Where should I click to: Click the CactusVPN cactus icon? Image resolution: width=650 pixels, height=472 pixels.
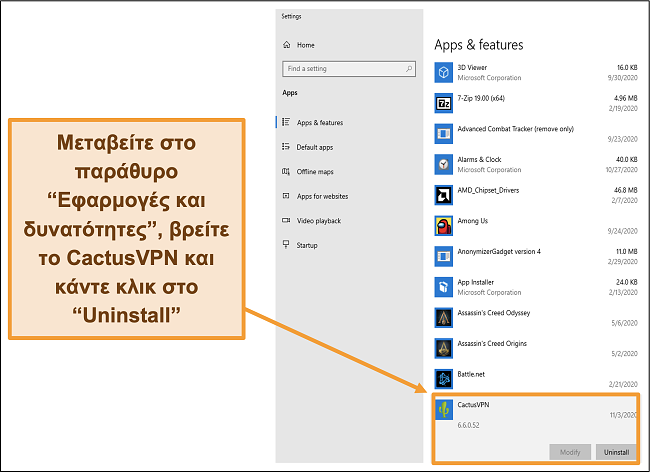coord(444,409)
